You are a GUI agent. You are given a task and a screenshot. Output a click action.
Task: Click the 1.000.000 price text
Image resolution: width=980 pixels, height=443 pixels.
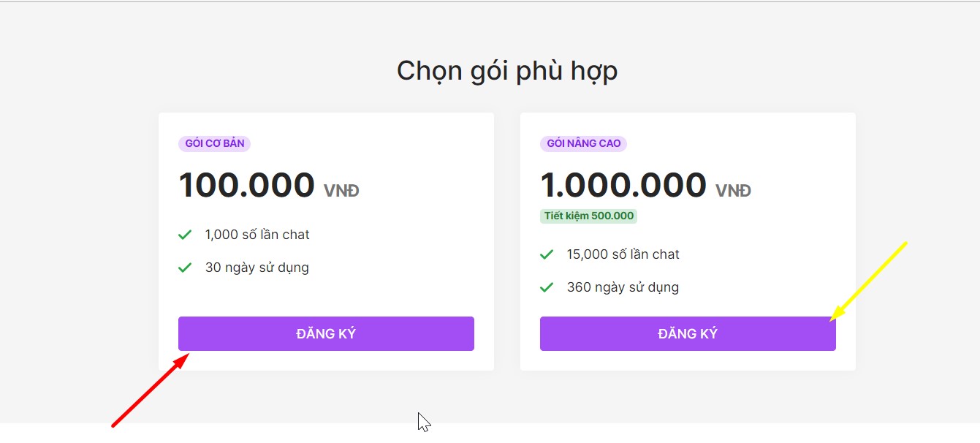coord(623,185)
